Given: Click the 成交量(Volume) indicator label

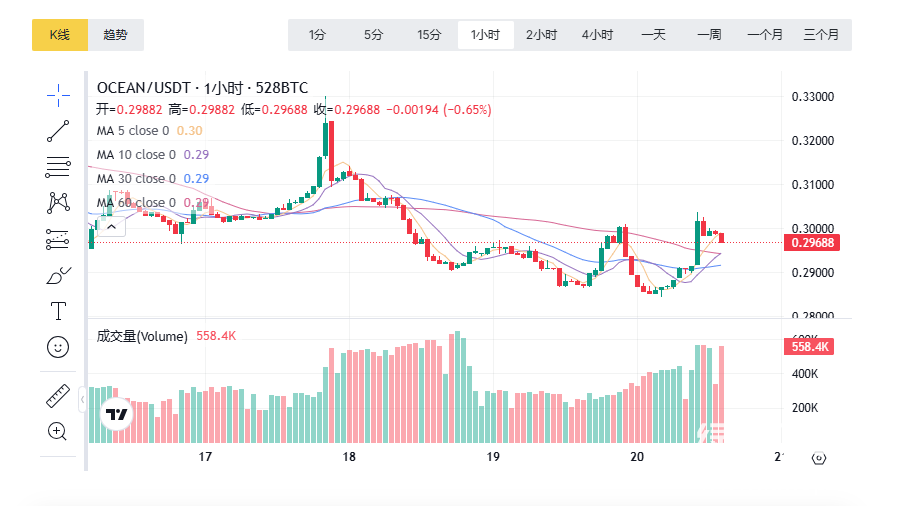Looking at the screenshot, I should click(141, 336).
